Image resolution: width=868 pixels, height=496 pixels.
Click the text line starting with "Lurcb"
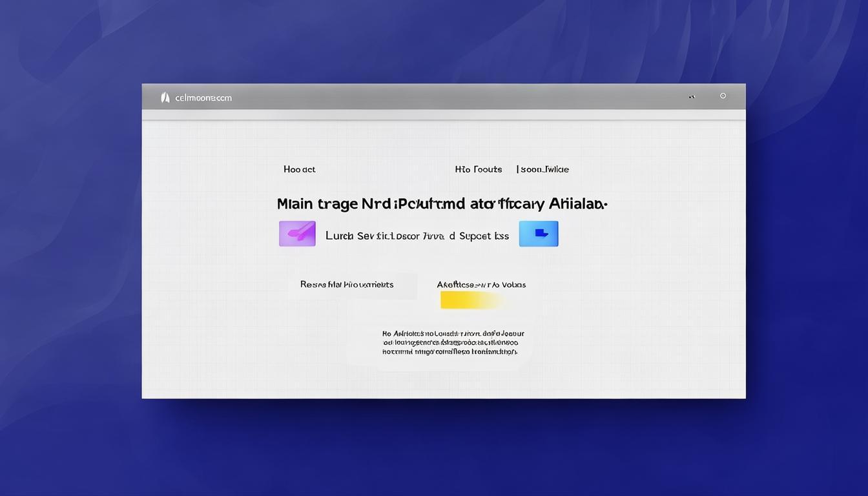click(x=417, y=236)
